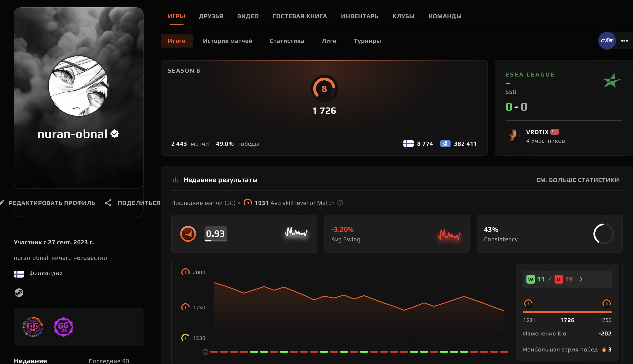The height and width of the screenshot is (364, 633).
Task: Click the Steam account icon
Action: (x=19, y=292)
